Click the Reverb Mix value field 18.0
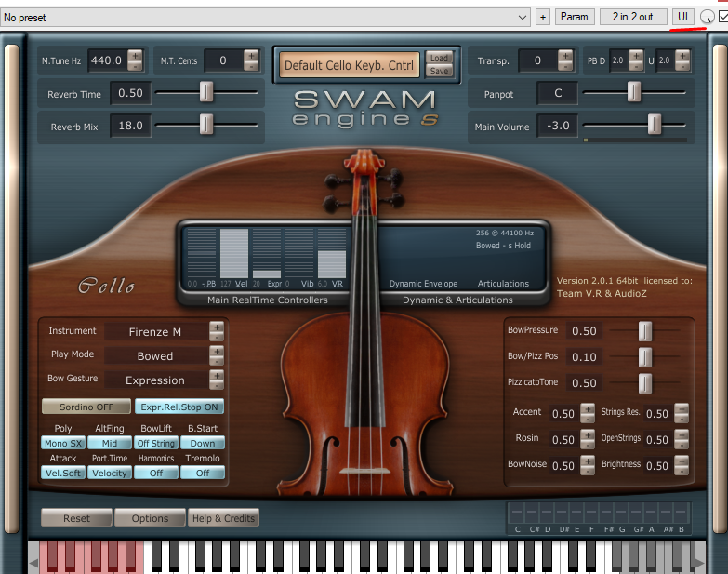728x574 pixels. point(130,126)
